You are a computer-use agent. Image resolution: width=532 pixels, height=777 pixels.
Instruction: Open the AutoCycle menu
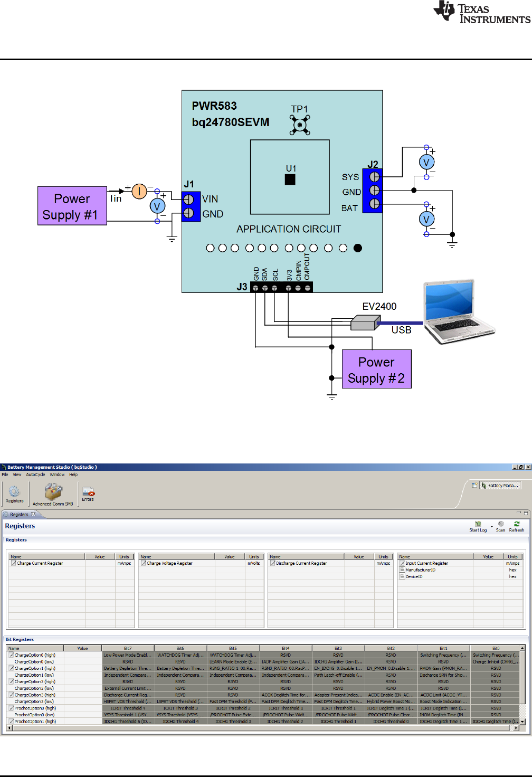[x=35, y=474]
